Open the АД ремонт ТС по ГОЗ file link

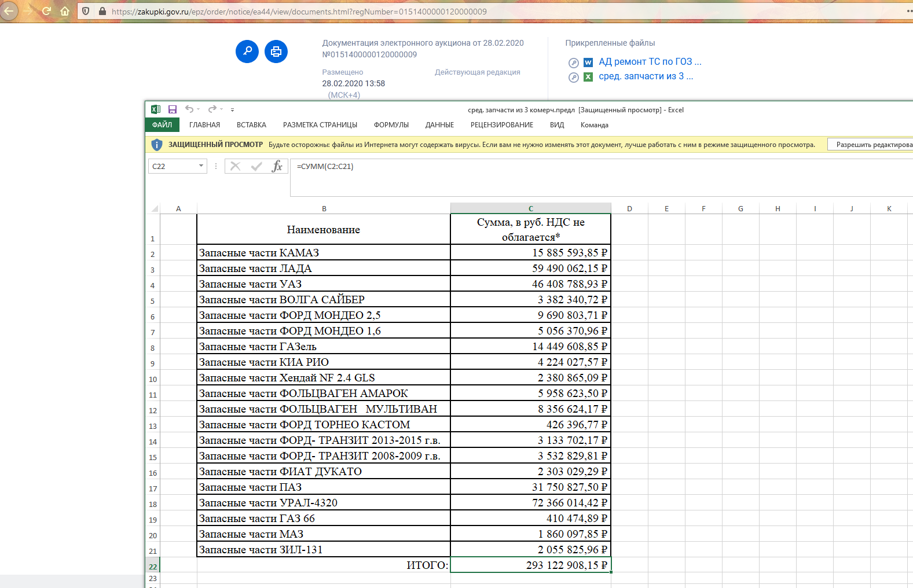(x=650, y=62)
